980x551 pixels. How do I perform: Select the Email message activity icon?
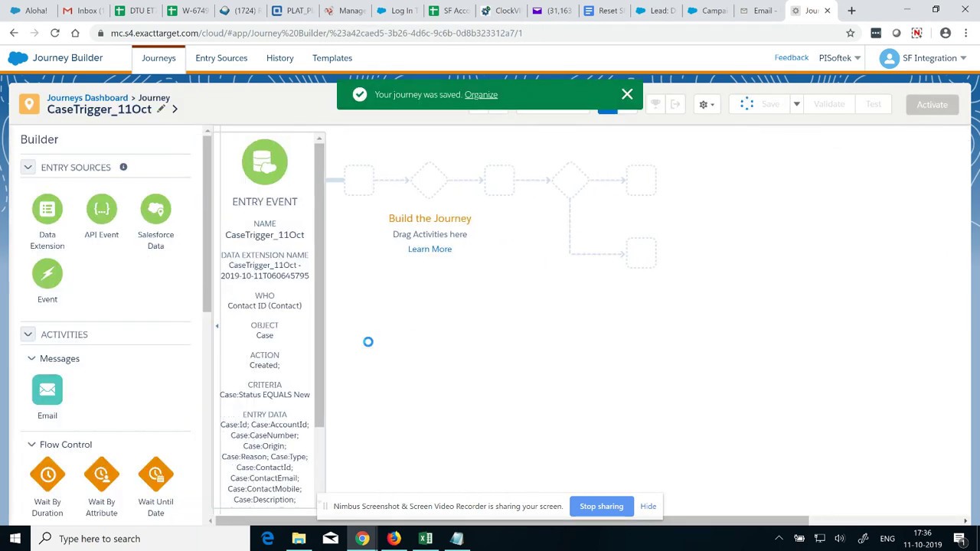(x=47, y=390)
